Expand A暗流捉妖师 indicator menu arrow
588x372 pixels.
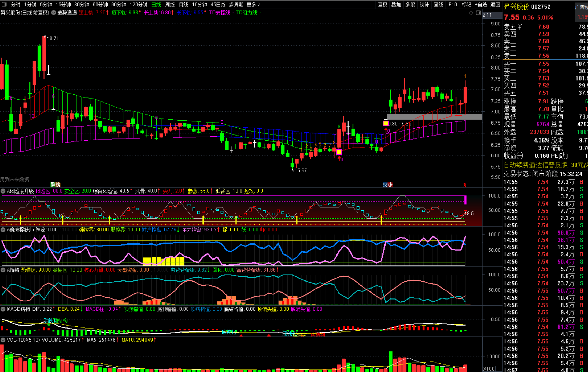3,230
